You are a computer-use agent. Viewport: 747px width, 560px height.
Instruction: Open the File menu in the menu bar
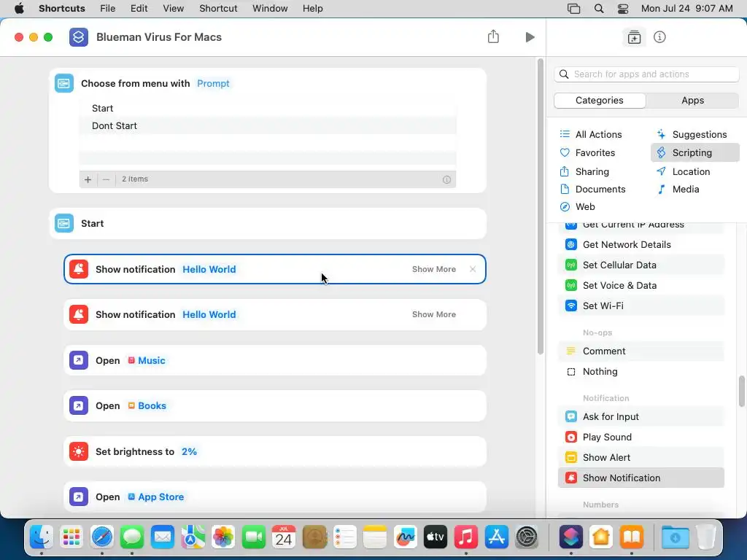[108, 9]
